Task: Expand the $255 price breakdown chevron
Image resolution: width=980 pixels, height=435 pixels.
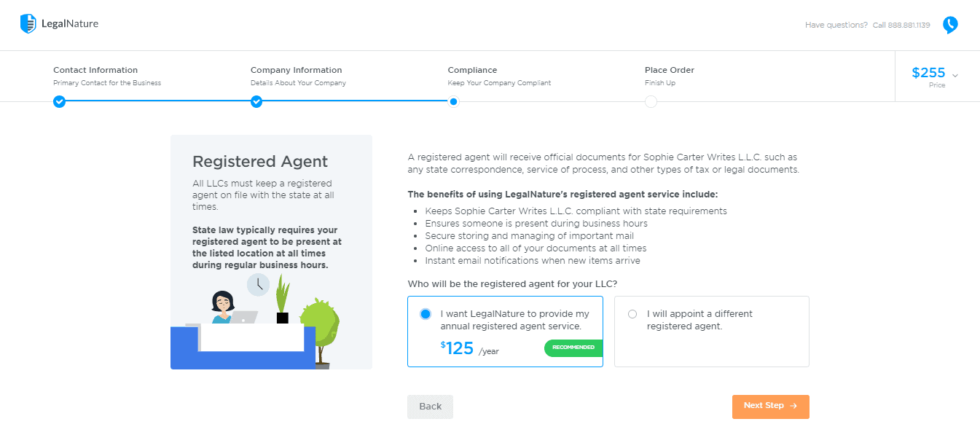Action: [x=954, y=76]
